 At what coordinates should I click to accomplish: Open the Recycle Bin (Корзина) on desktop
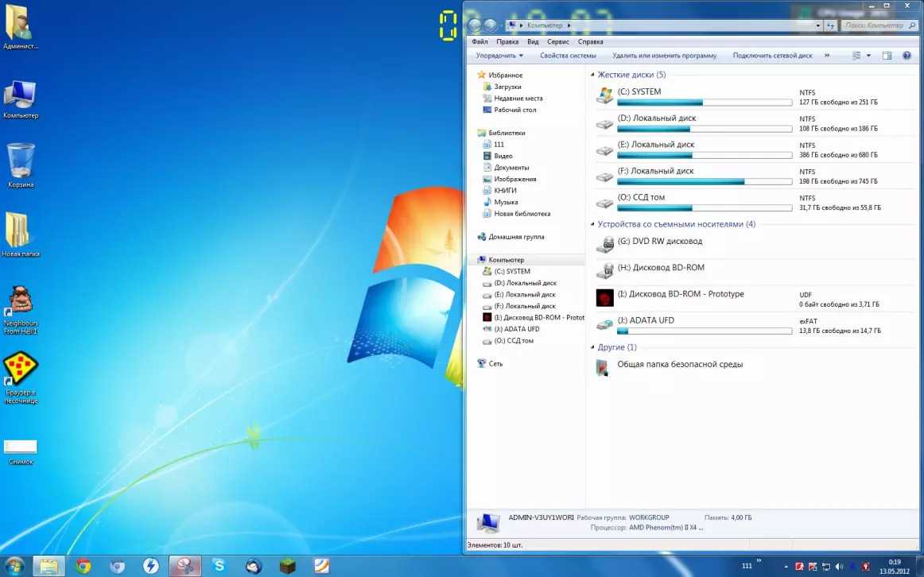[x=21, y=162]
